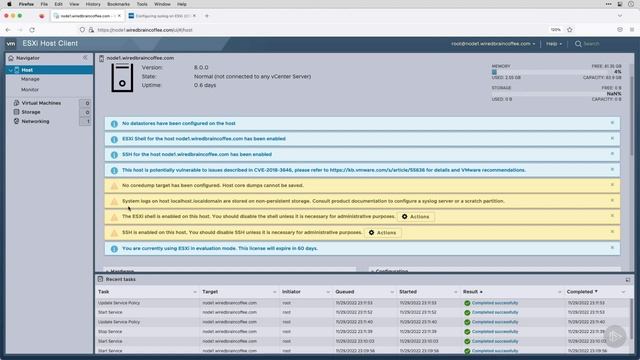Open the Initiator column dropdown arrow
Screen dimensions: 640x360
click(328, 292)
